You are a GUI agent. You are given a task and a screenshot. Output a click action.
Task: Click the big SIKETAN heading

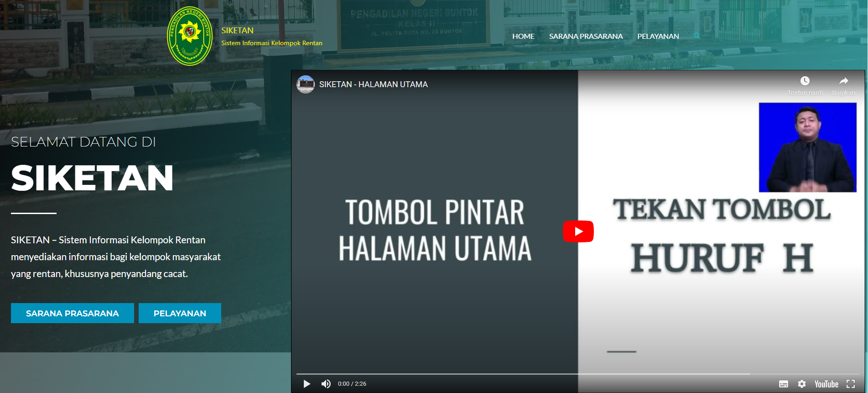pyautogui.click(x=92, y=178)
